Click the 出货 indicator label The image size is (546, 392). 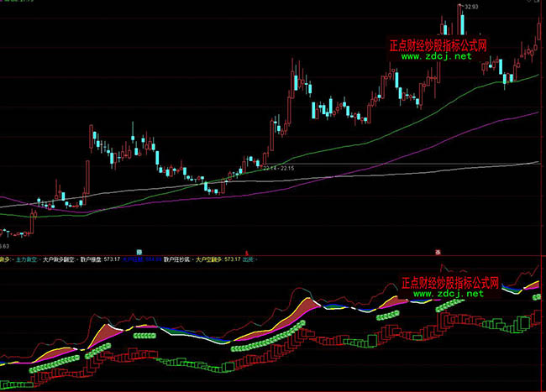click(248, 260)
